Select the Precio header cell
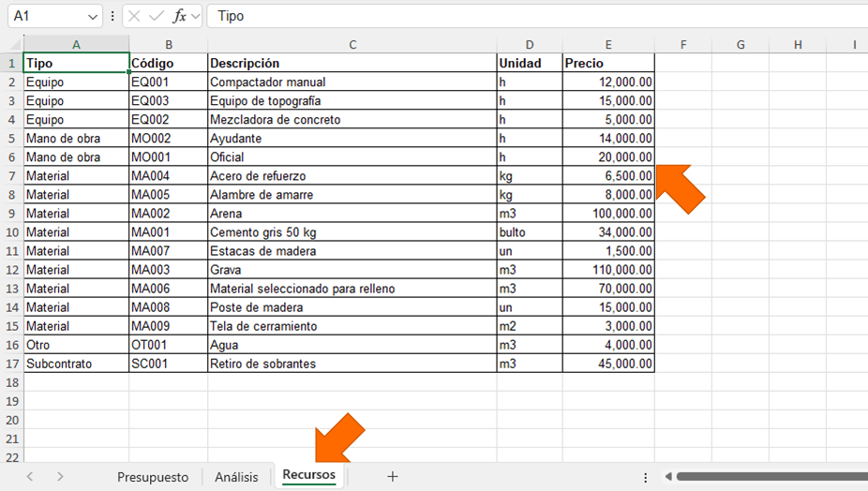868x491 pixels. (x=608, y=63)
